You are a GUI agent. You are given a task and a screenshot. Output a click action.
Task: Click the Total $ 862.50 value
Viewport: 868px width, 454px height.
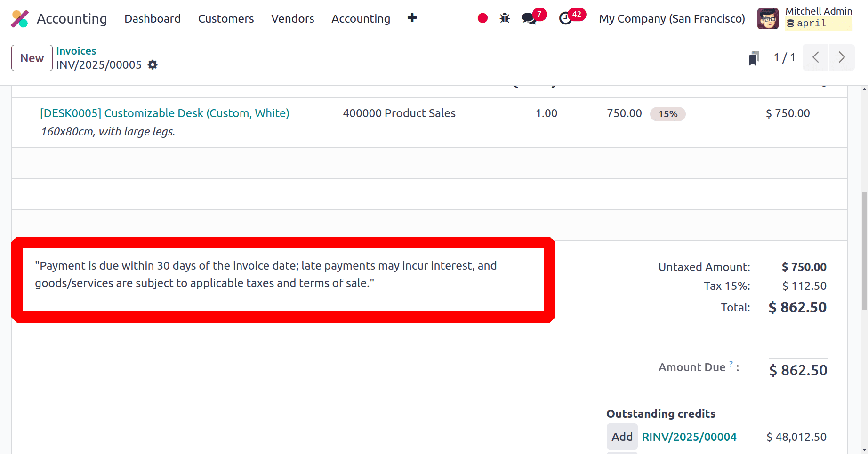(797, 307)
